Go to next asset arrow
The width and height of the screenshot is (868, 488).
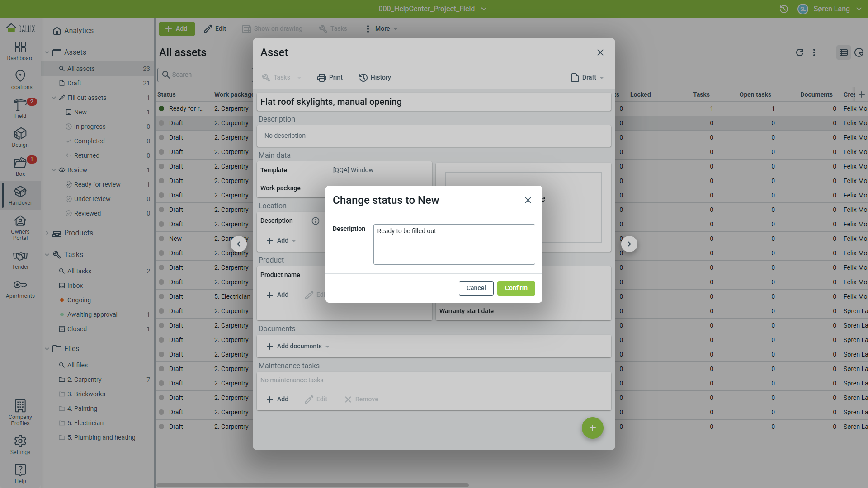(629, 244)
